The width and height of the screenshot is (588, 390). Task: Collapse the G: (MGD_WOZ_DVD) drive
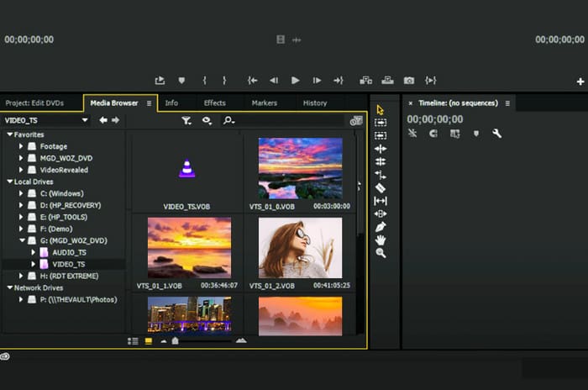point(22,240)
